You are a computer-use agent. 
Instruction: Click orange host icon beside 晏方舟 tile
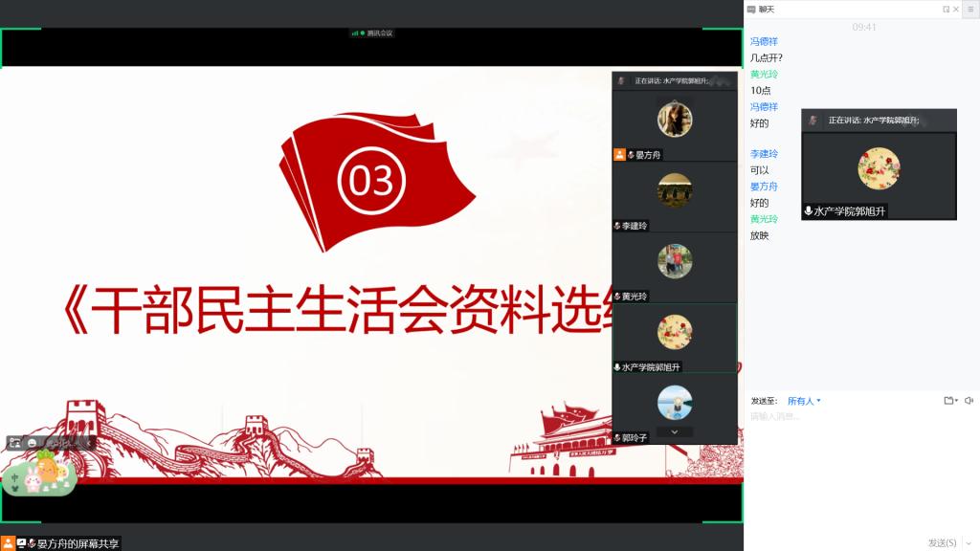[619, 155]
